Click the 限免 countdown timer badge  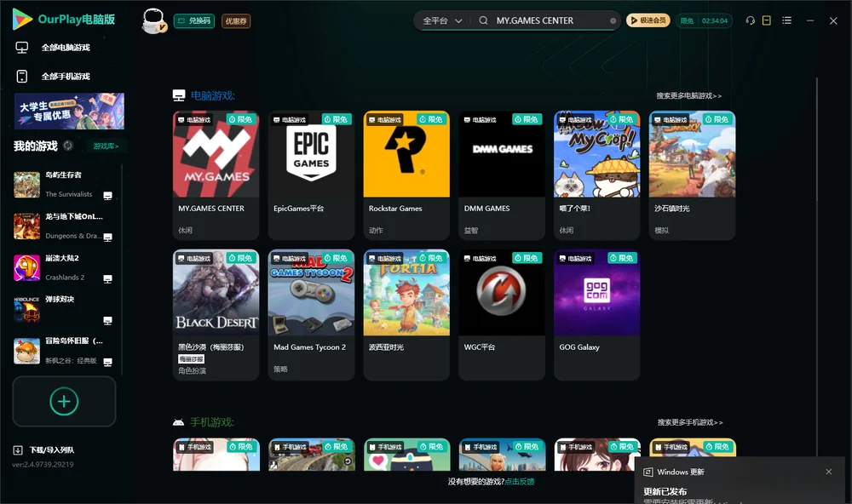[705, 20]
